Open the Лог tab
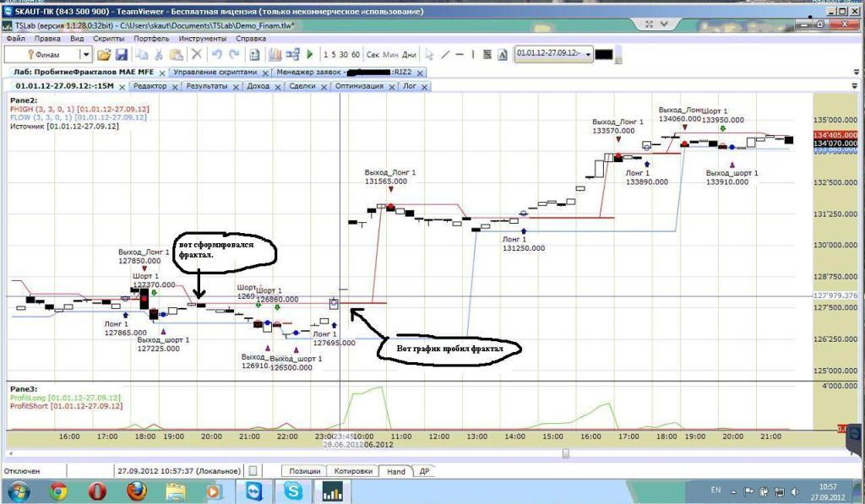 [410, 86]
